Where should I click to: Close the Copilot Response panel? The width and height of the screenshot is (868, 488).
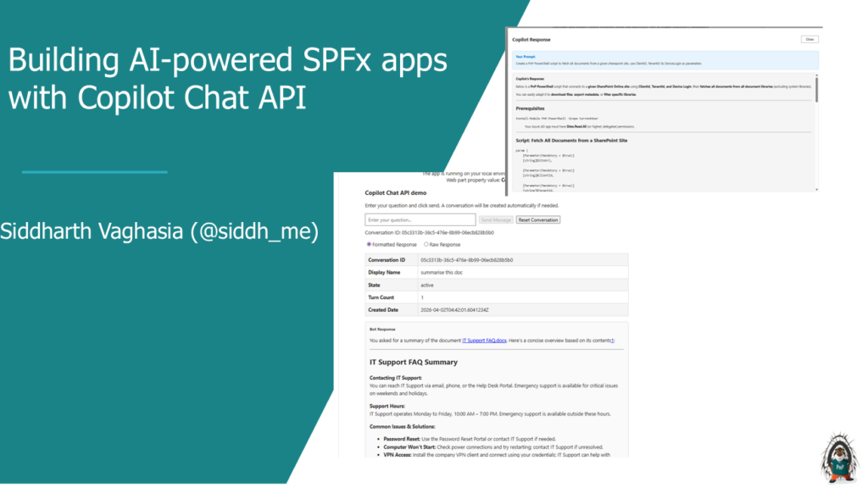point(810,39)
